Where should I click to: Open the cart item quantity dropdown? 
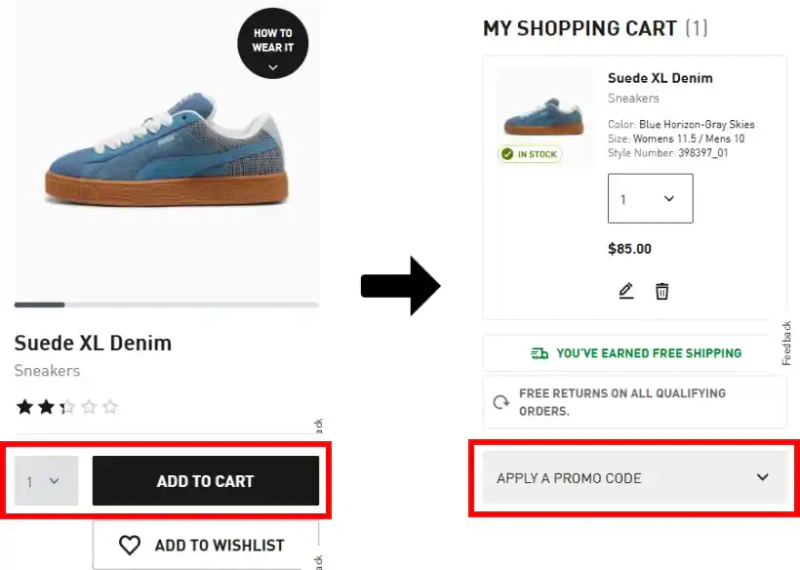(x=650, y=199)
